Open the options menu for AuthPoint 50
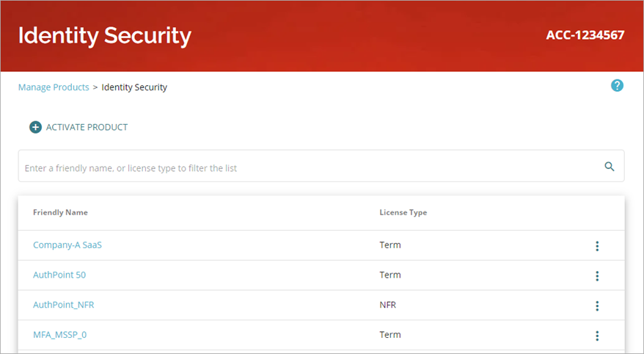The image size is (644, 354). (597, 276)
